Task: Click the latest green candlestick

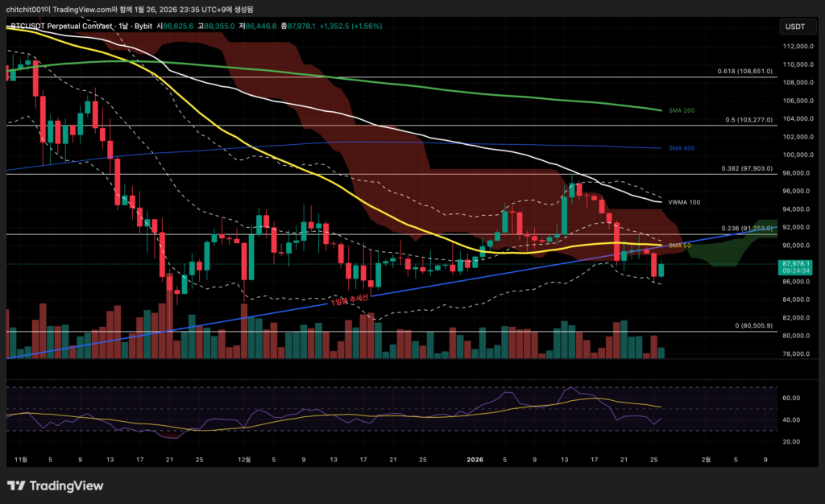Action: click(661, 270)
